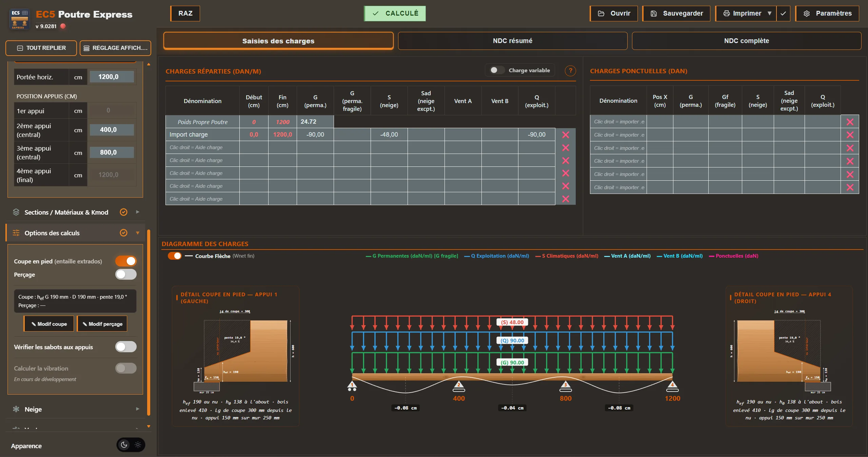Enable the Perçage toggle
The width and height of the screenshot is (868, 457).
tap(126, 274)
